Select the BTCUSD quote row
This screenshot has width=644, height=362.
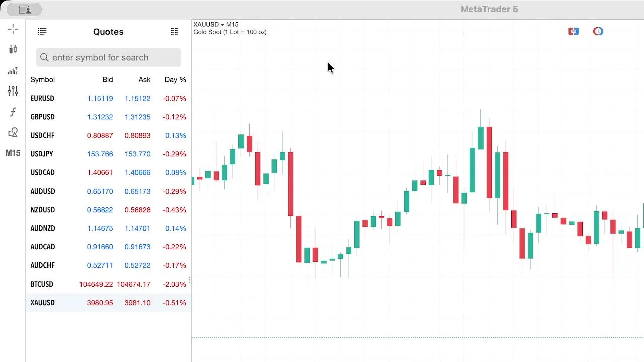click(x=108, y=284)
